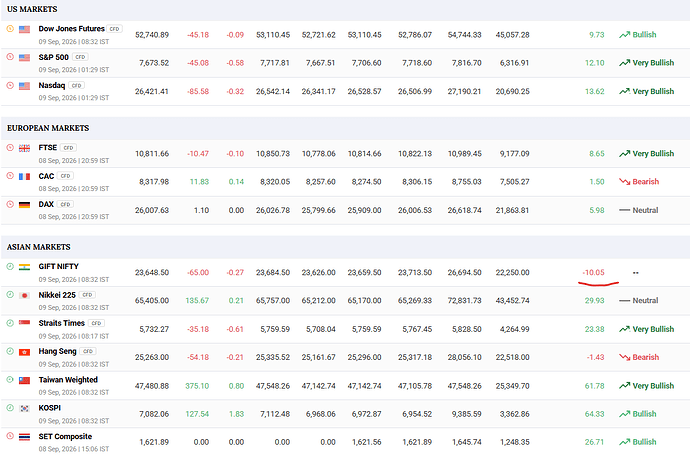Click the clock icon beside Straits Times
Screen dimensions: 690x455
pyautogui.click(x=10, y=323)
